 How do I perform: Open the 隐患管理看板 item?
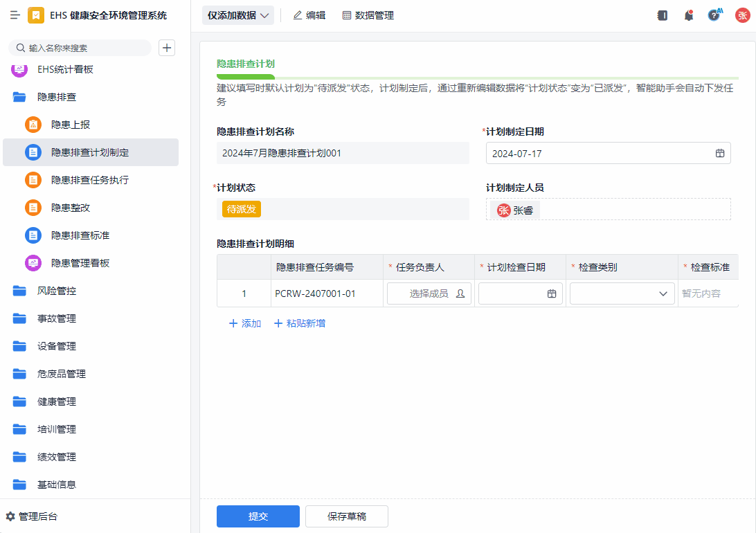[x=91, y=263]
